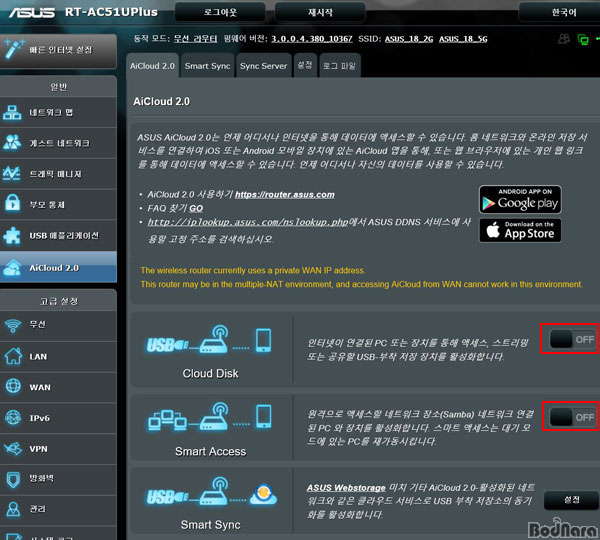The image size is (600, 540).
Task: Click the 재시작 button
Action: click(320, 13)
